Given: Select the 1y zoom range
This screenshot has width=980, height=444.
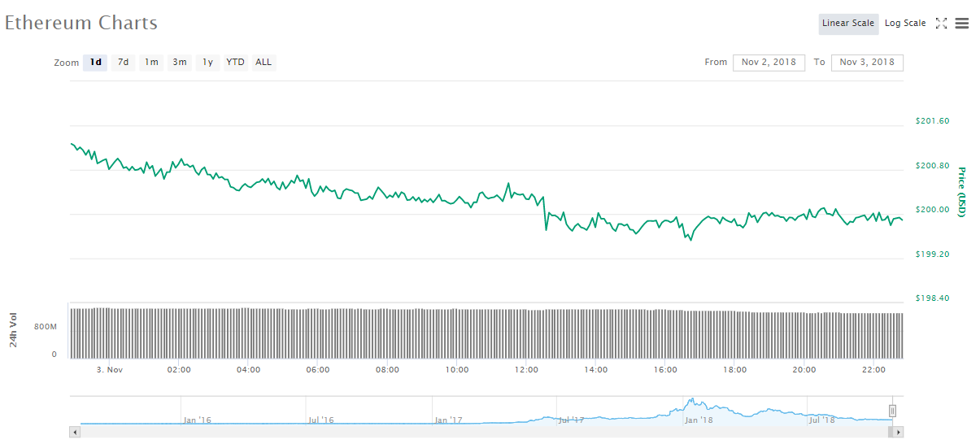Looking at the screenshot, I should tap(207, 62).
